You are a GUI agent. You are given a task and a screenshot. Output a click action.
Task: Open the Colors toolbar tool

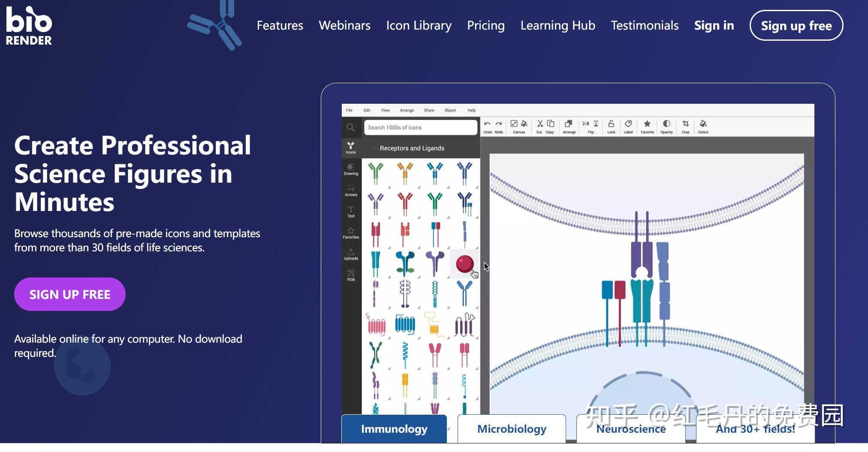tap(703, 127)
